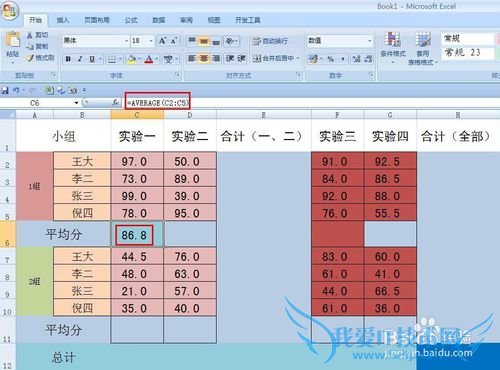Screen dimensions: 500x370
Task: Toggle align text right
Action: [x=216, y=59]
